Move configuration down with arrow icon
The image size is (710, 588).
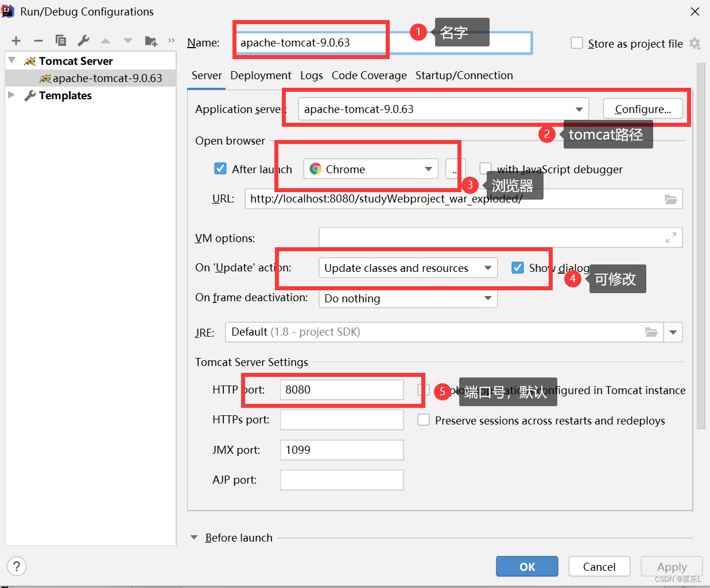[128, 41]
